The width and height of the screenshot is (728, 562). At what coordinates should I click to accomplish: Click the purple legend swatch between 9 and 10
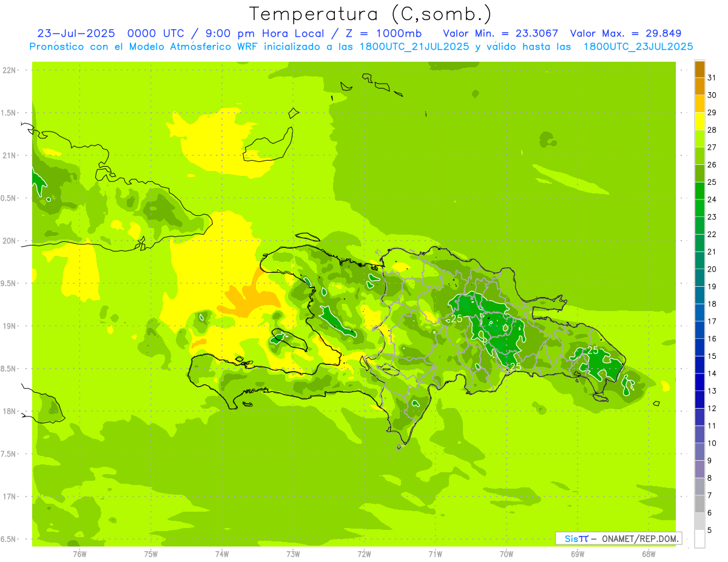[x=699, y=452]
